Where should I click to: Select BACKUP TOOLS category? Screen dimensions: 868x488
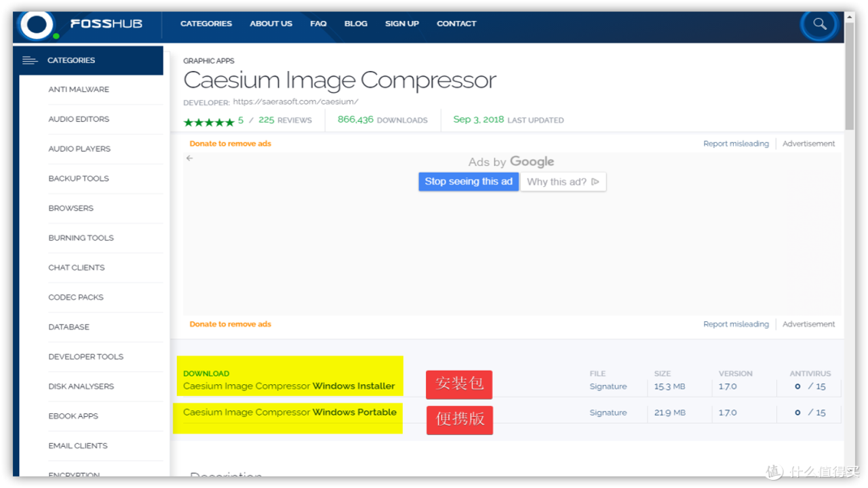79,179
